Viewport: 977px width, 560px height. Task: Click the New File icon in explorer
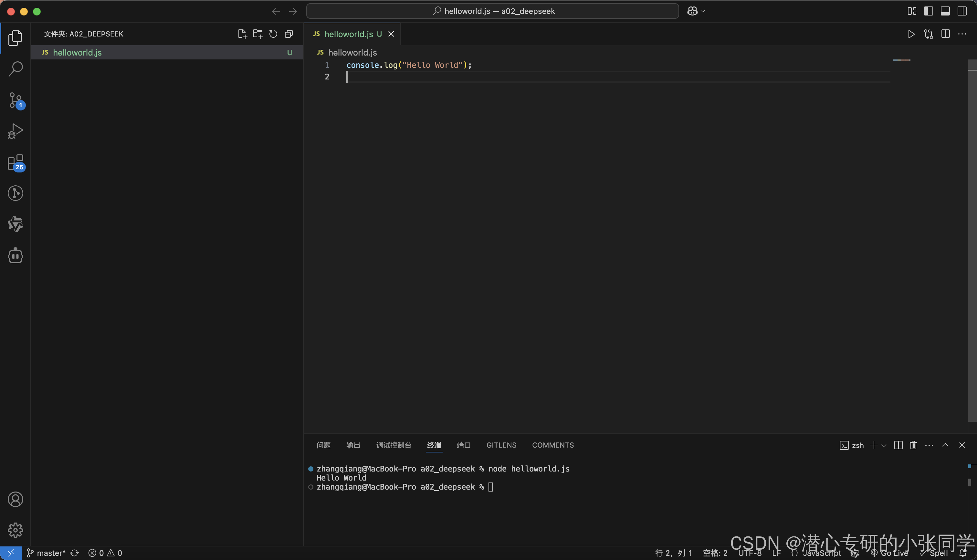click(242, 34)
